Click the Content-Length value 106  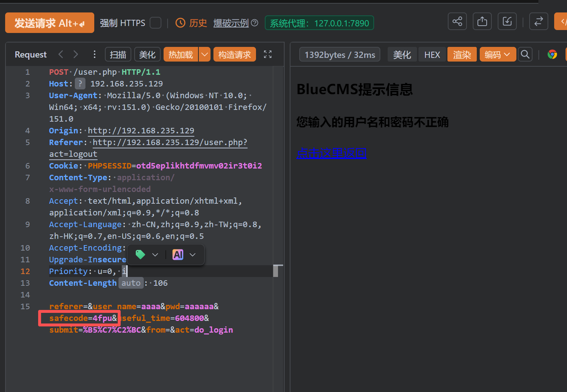tap(160, 283)
